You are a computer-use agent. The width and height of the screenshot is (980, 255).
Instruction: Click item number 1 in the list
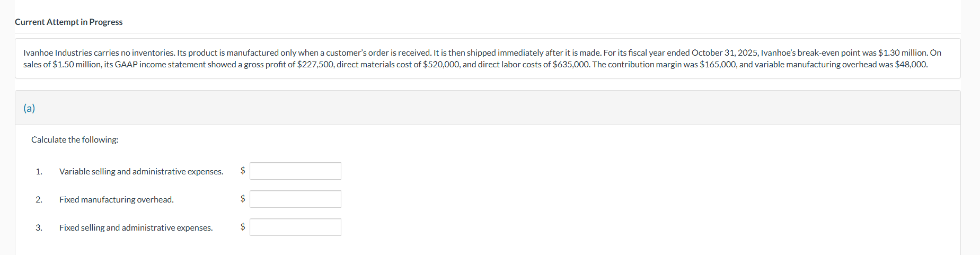[x=39, y=171]
